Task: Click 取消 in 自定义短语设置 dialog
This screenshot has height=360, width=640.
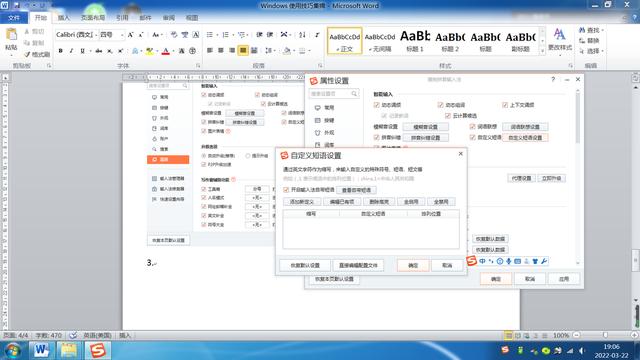Action: pyautogui.click(x=447, y=265)
